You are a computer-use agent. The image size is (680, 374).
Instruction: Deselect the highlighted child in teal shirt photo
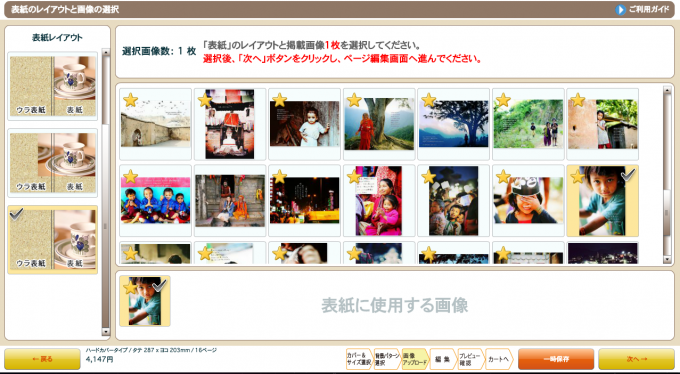603,200
